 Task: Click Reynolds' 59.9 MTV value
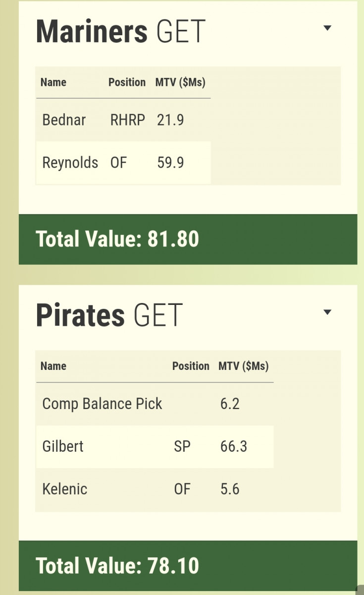[170, 163]
